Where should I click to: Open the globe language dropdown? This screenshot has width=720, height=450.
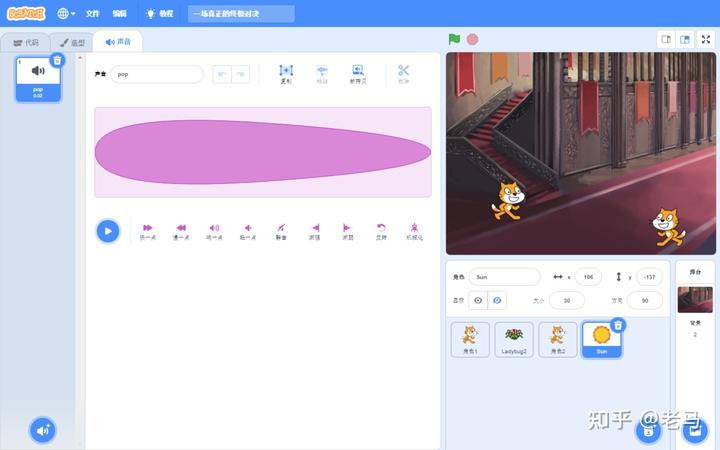(x=66, y=13)
